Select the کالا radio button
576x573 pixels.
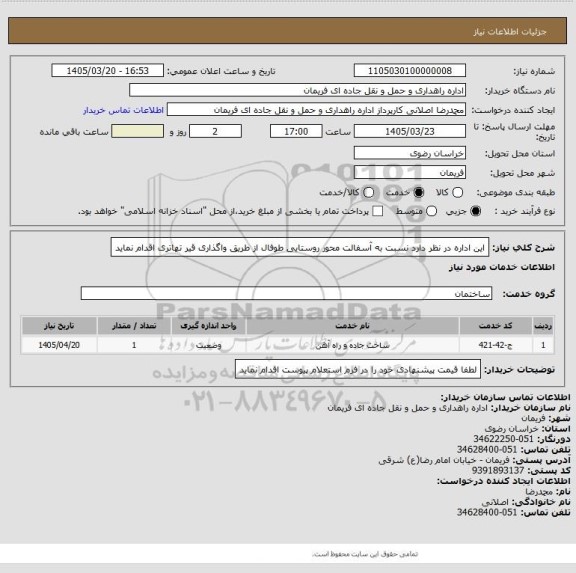tap(457, 192)
